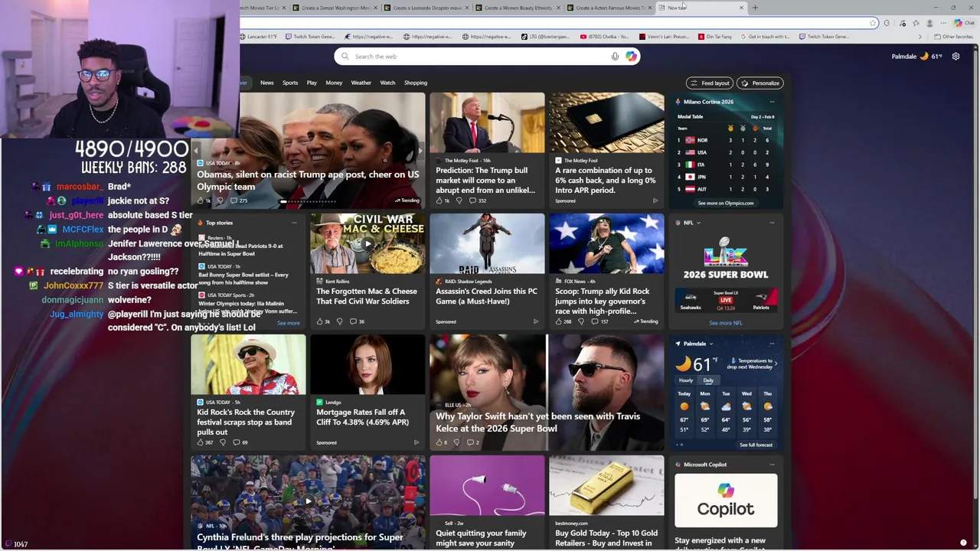This screenshot has width=980, height=551.
Task: Click See full forecast button
Action: [756, 445]
